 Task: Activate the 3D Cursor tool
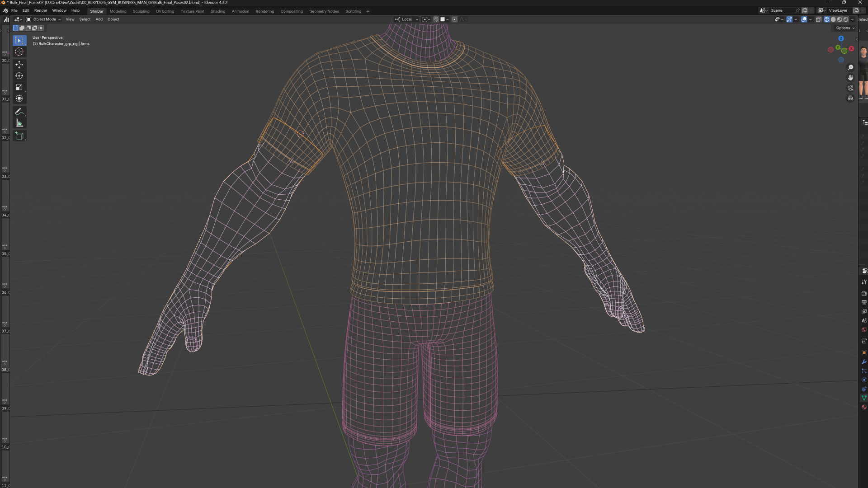[x=19, y=52]
